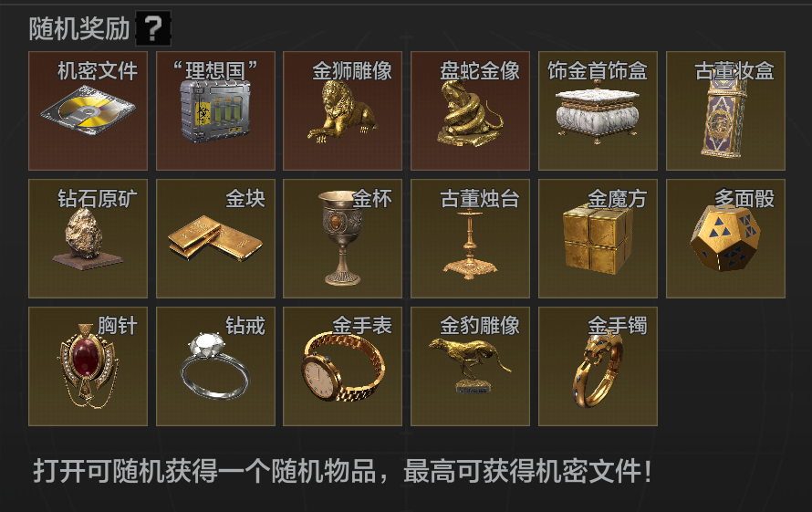This screenshot has height=512, width=812.
Task: Select the 金魔方 golden cube item
Action: pos(599,238)
